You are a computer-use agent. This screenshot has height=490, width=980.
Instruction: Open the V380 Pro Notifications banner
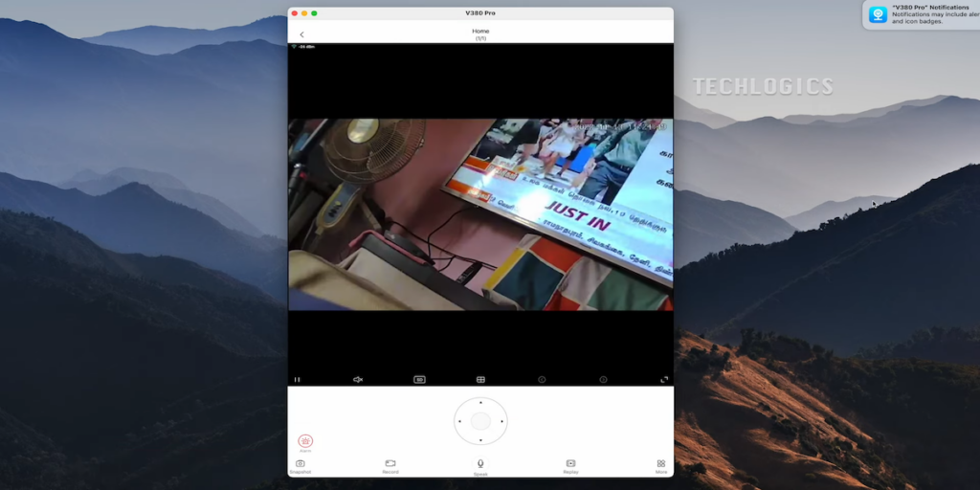921,14
